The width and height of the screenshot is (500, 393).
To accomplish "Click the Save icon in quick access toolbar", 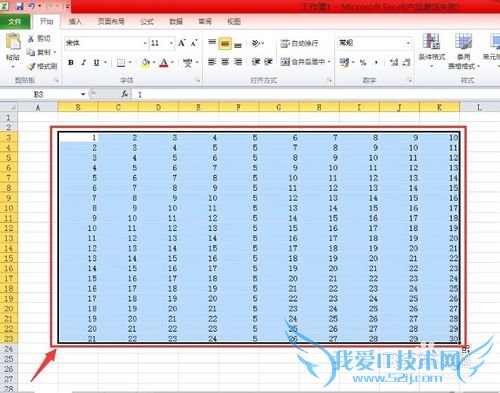I will pos(19,6).
